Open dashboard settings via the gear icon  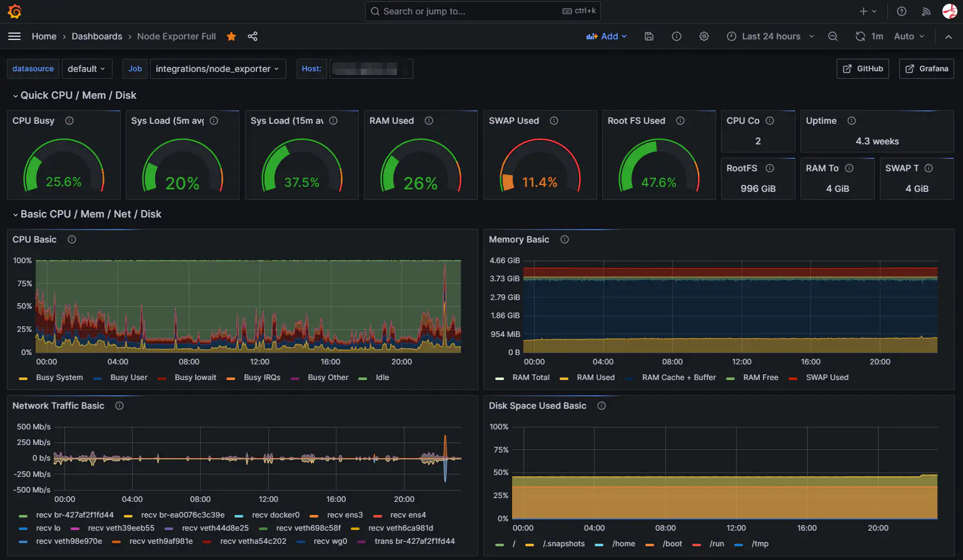pyautogui.click(x=704, y=36)
